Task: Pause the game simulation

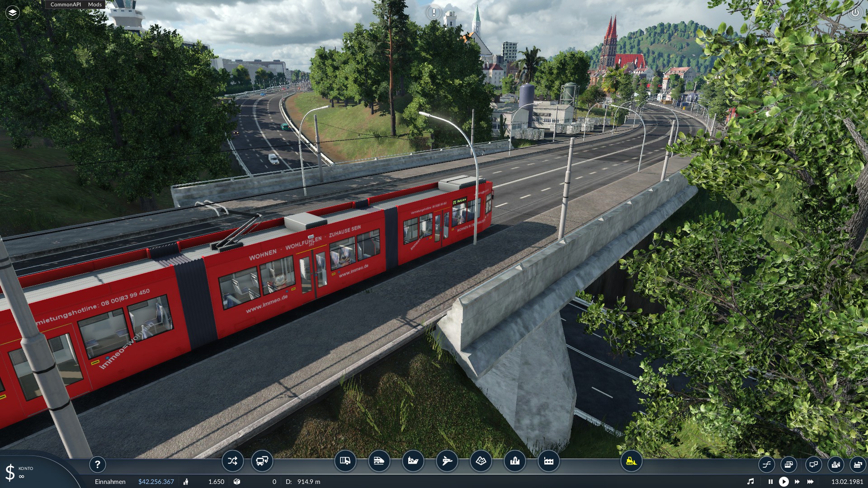Action: (770, 482)
